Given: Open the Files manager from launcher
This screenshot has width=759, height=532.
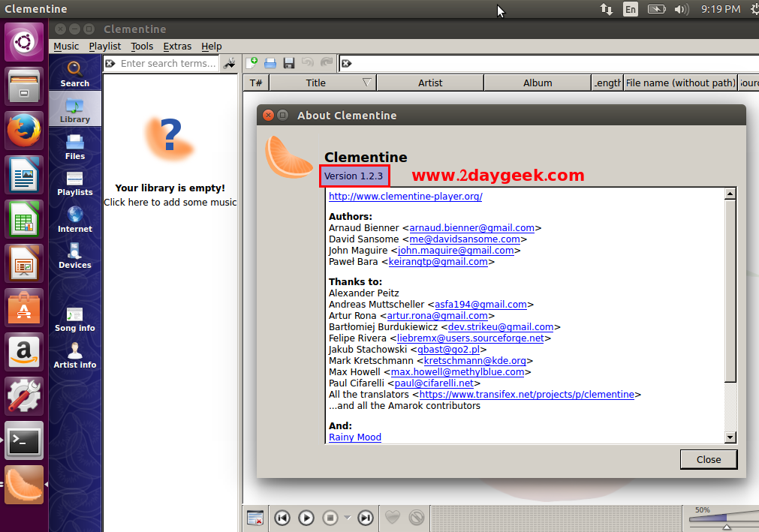Looking at the screenshot, I should click(x=24, y=86).
